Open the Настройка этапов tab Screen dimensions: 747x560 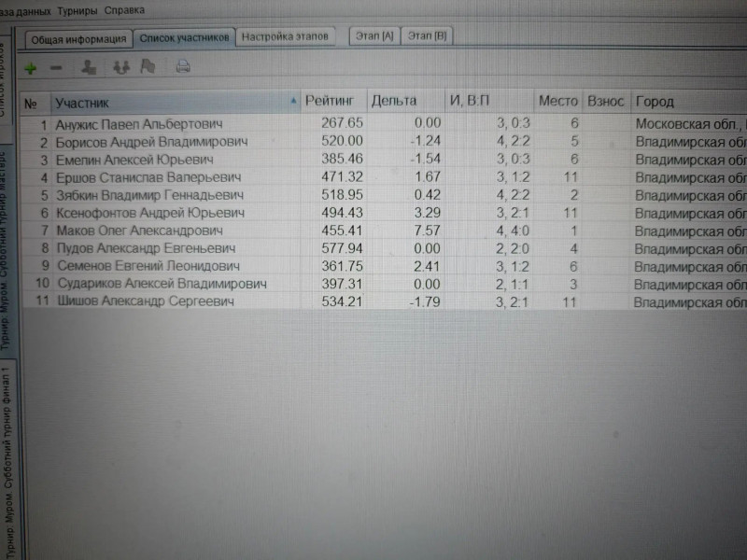click(x=285, y=36)
